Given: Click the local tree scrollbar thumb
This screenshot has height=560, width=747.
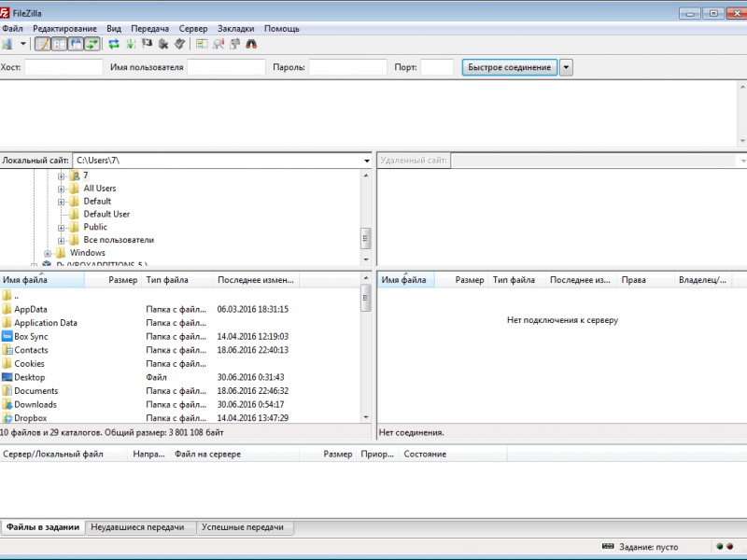Looking at the screenshot, I should (x=365, y=239).
